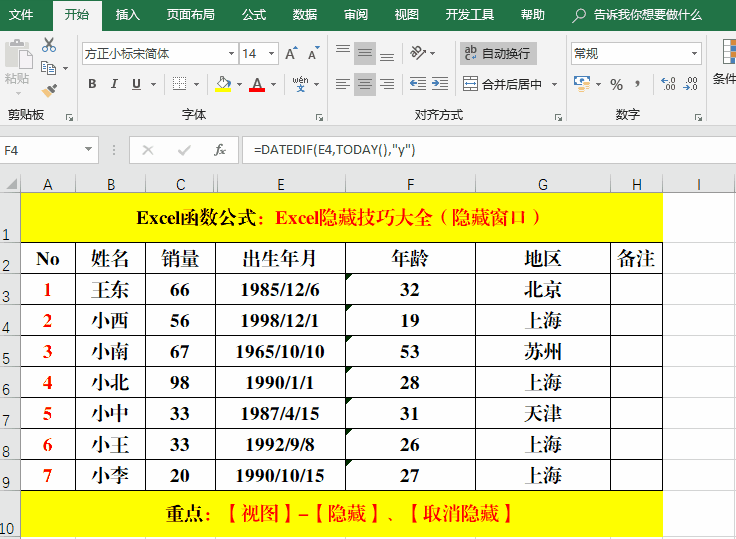Open the font size dropdown
This screenshot has height=539, width=736.
coord(271,54)
